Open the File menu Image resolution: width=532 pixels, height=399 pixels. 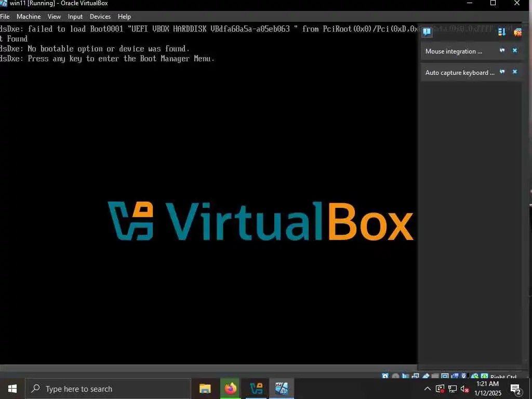[x=5, y=16]
